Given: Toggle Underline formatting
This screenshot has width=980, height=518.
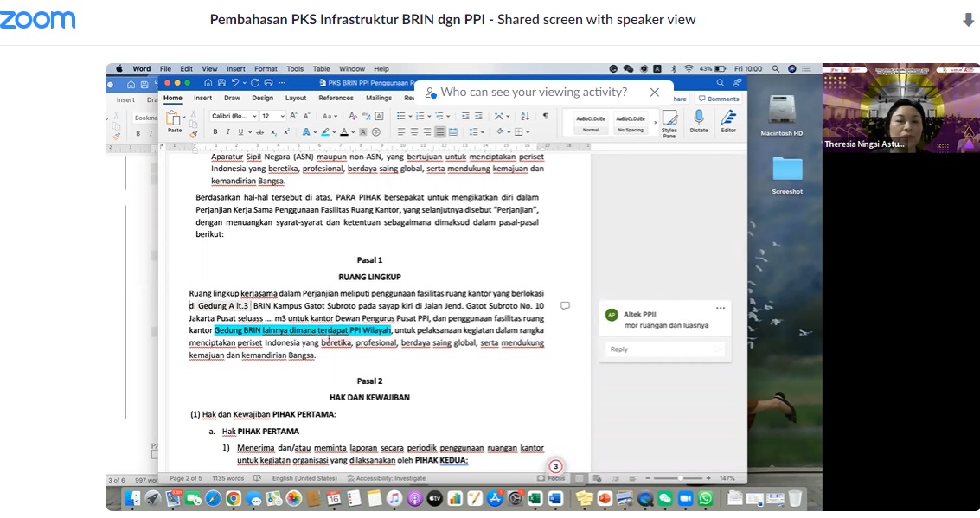Looking at the screenshot, I should click(240, 131).
